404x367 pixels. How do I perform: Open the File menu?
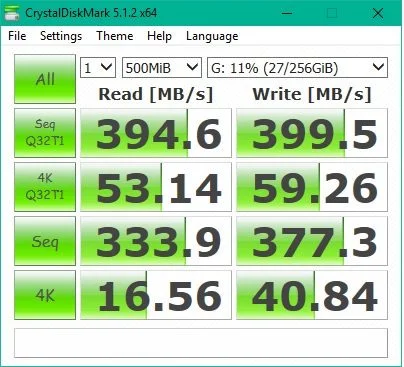point(17,36)
